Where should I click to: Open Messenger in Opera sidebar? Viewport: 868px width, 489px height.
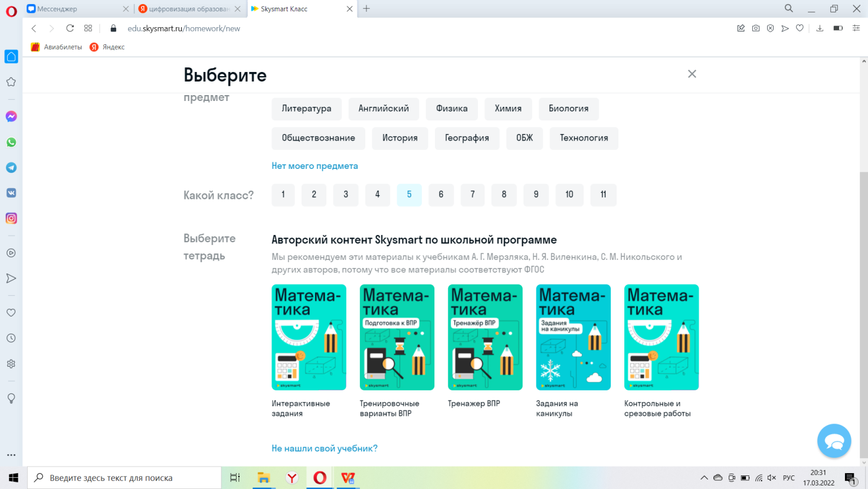pos(11,116)
